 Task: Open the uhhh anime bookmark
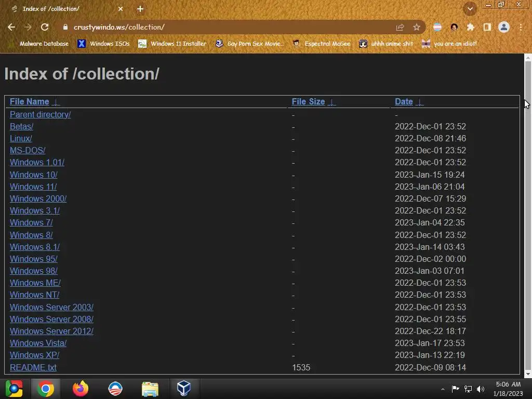pyautogui.click(x=386, y=44)
